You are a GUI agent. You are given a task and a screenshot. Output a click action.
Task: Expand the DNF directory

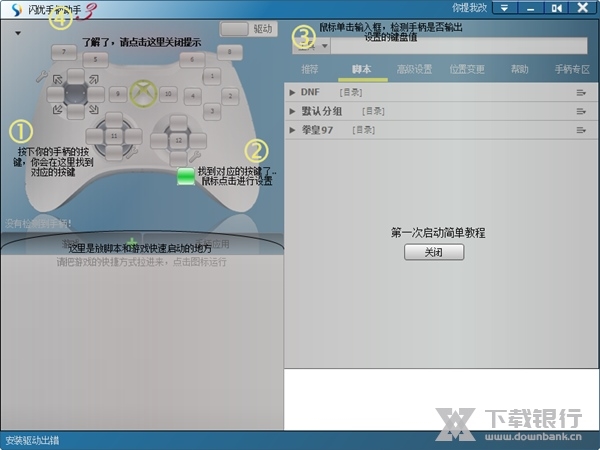(x=292, y=92)
